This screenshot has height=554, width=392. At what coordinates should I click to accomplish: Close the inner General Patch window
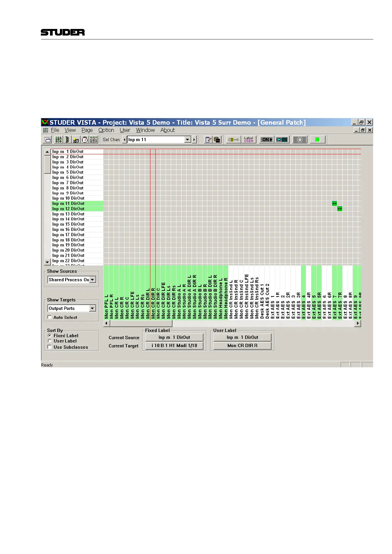pyautogui.click(x=370, y=130)
